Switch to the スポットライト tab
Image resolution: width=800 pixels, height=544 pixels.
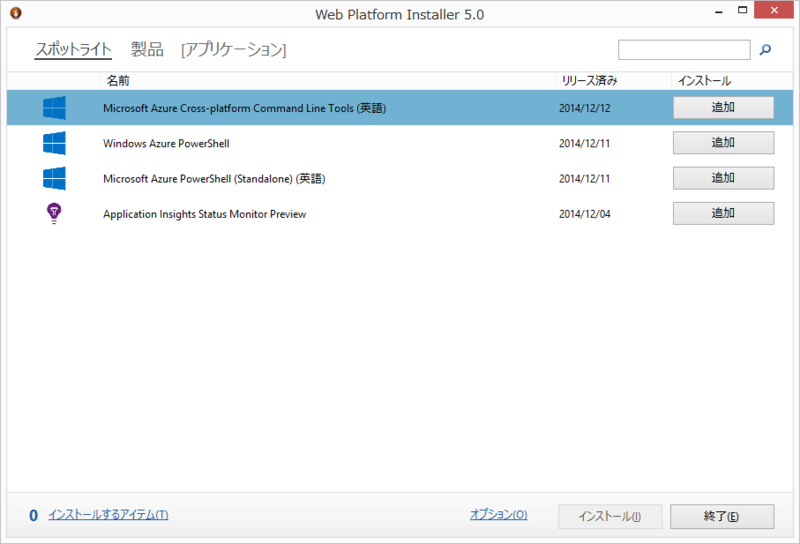click(73, 50)
